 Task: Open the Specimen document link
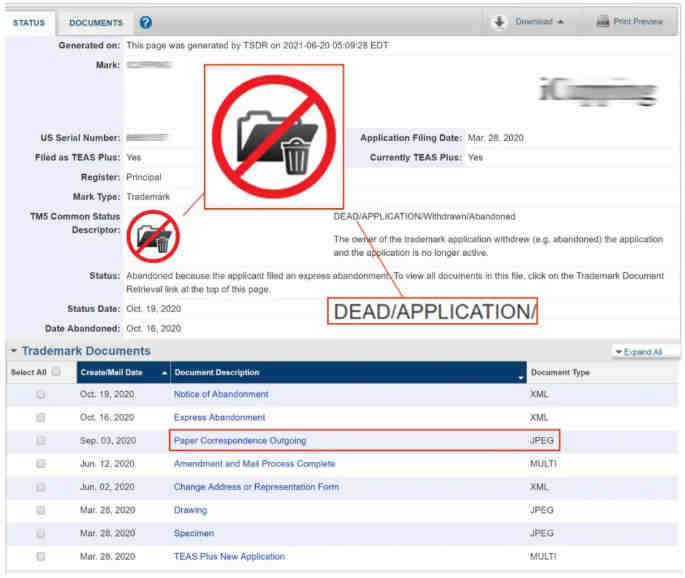tap(194, 533)
